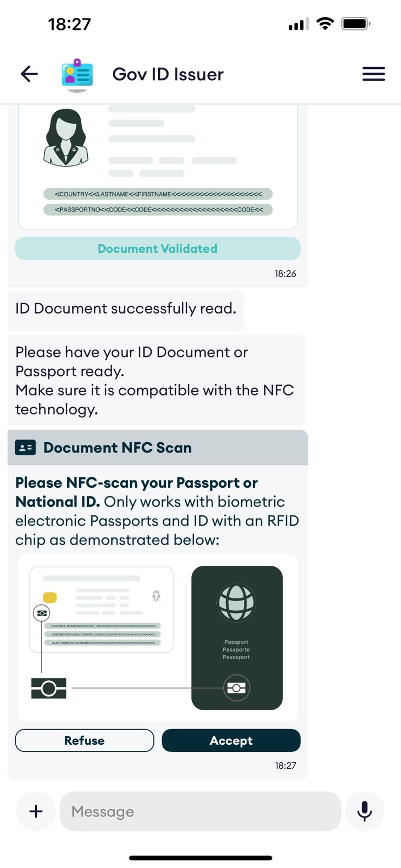Tap the NFC chip symbol on the passport
This screenshot has width=401, height=868.
point(237,688)
